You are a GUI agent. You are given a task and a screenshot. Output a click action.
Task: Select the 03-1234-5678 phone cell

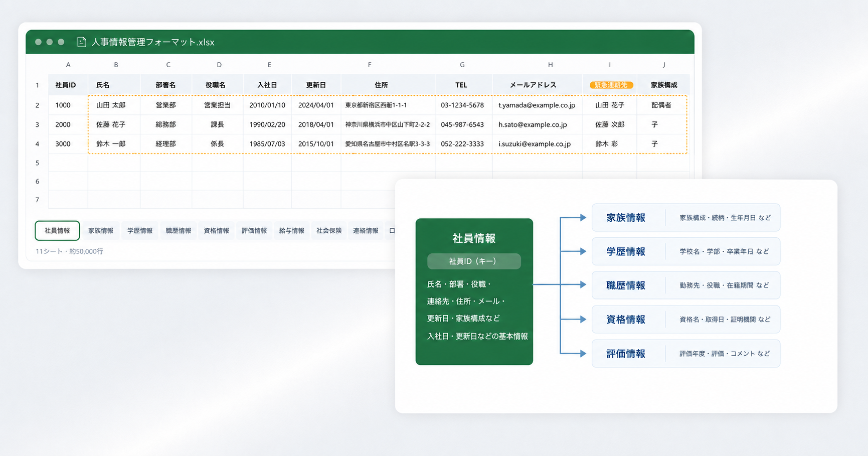pyautogui.click(x=464, y=105)
